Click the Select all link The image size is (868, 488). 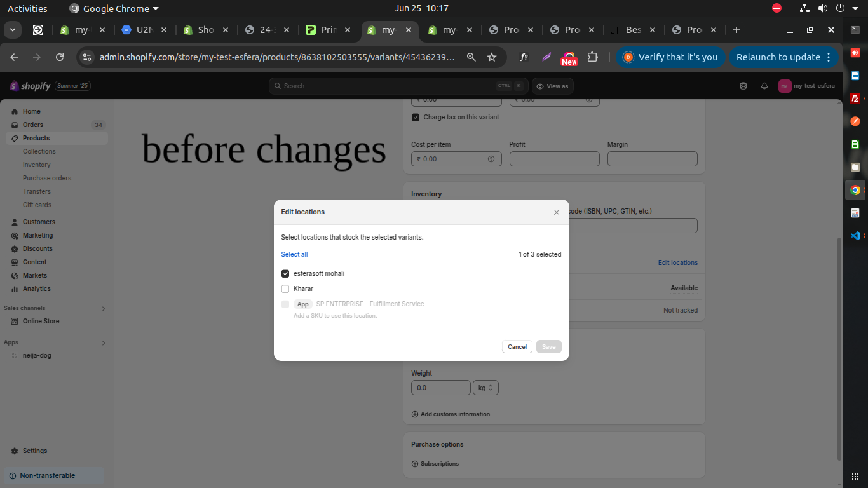294,255
